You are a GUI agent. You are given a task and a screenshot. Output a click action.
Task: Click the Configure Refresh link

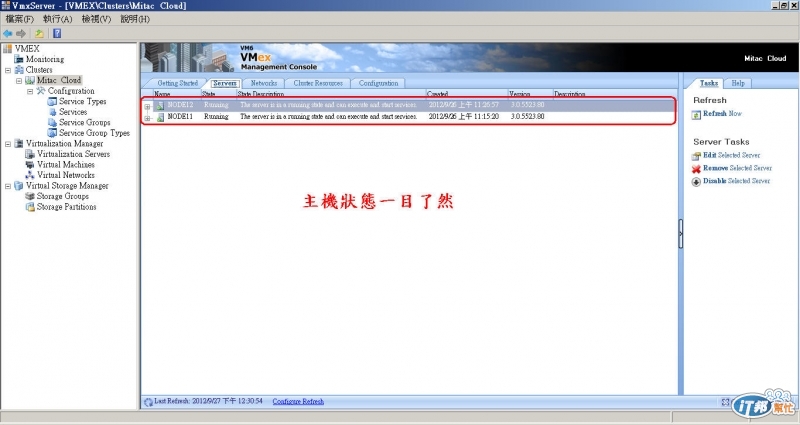298,402
